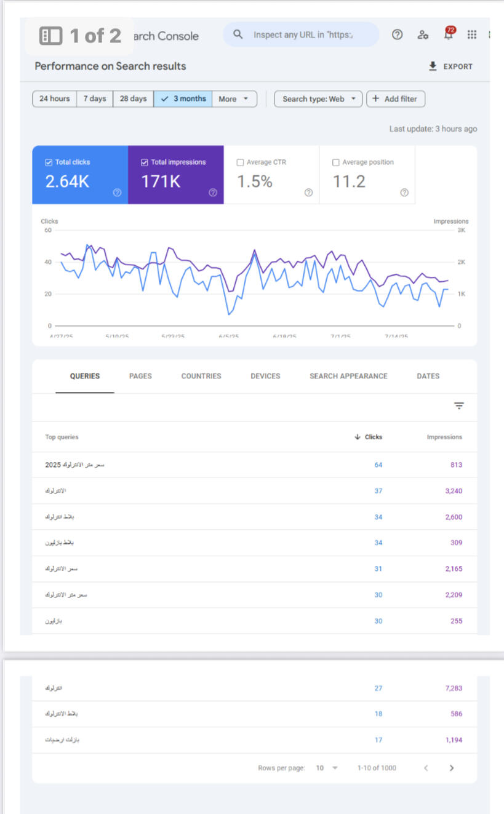The height and width of the screenshot is (814, 504).
Task: Click the help question mark icon in header
Action: point(397,35)
